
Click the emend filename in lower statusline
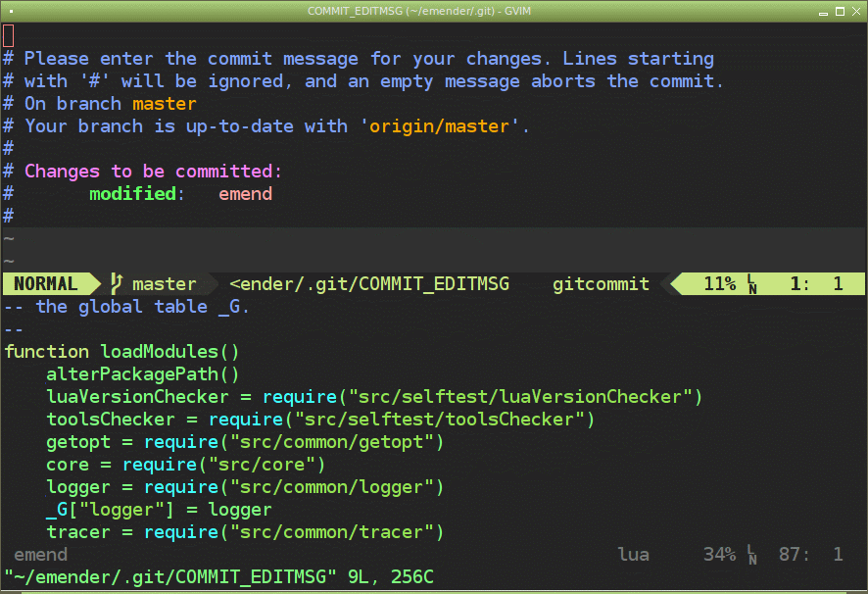[40, 555]
